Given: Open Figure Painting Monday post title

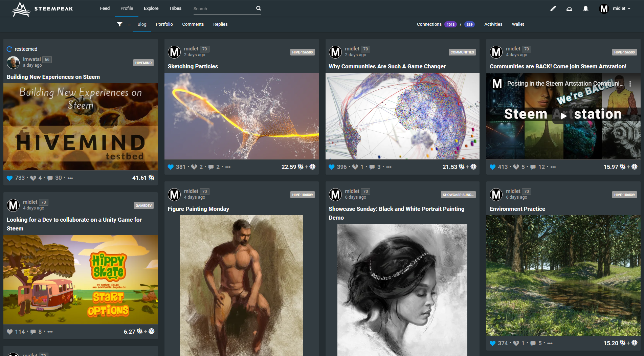Looking at the screenshot, I should 198,209.
